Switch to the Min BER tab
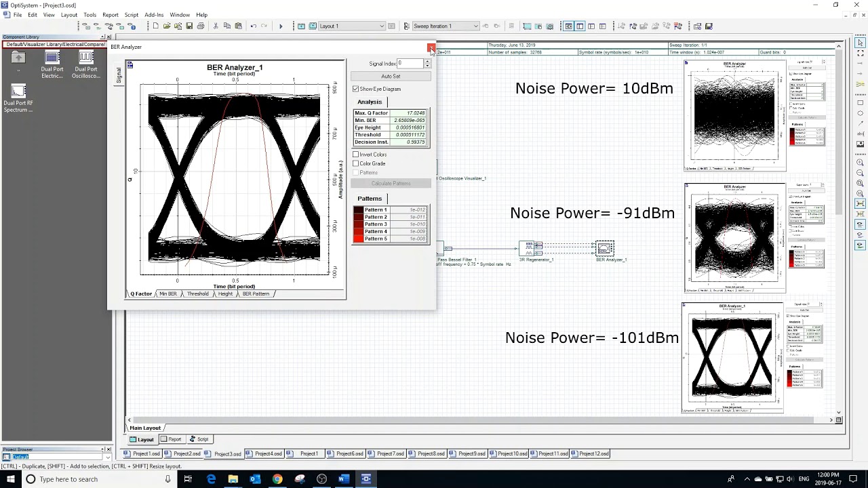The image size is (868, 488). (167, 294)
